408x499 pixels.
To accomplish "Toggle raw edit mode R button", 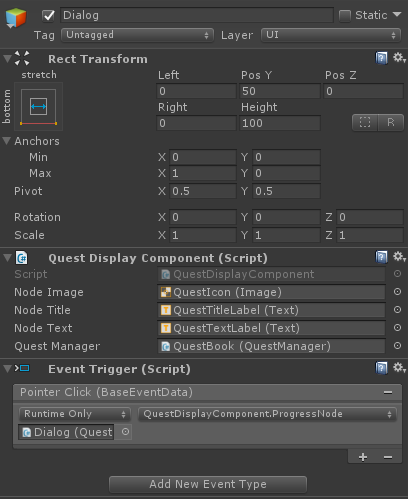I will click(x=391, y=122).
